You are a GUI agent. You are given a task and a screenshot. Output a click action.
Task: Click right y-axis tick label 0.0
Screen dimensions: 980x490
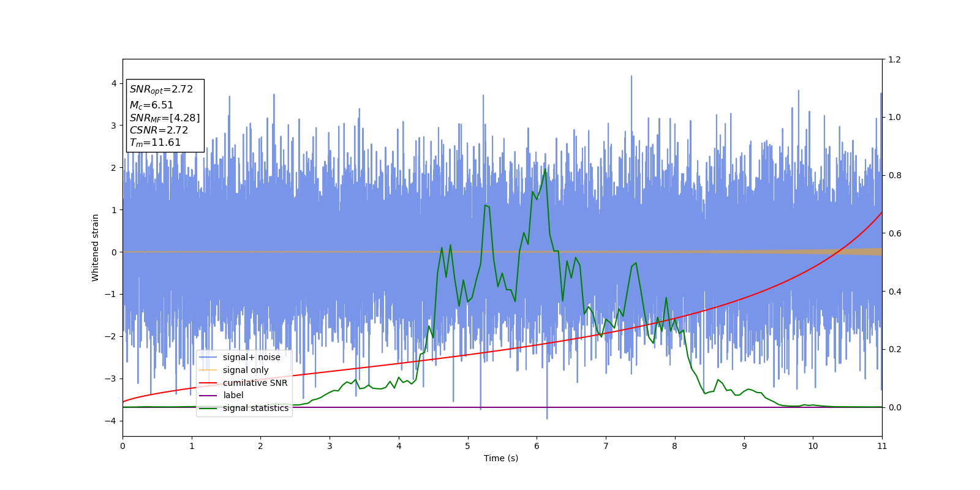pyautogui.click(x=894, y=407)
